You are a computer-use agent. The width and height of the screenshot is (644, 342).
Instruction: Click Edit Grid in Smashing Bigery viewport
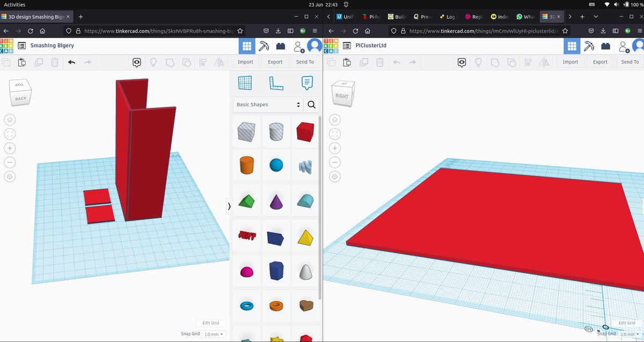tap(210, 323)
